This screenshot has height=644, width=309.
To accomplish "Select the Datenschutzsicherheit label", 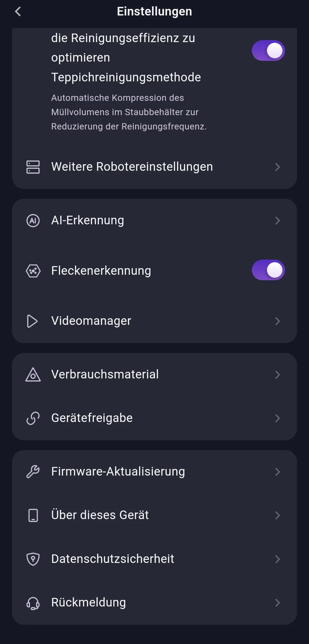I will click(x=112, y=559).
